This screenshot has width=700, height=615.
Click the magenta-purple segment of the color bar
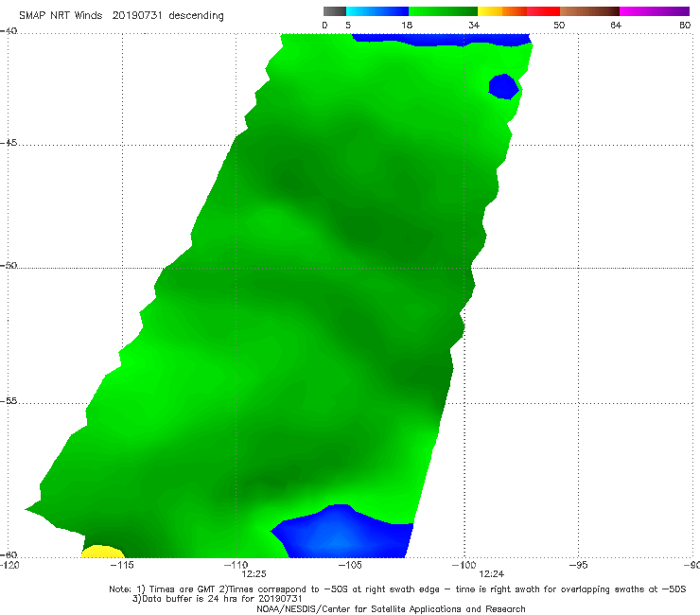pyautogui.click(x=655, y=11)
